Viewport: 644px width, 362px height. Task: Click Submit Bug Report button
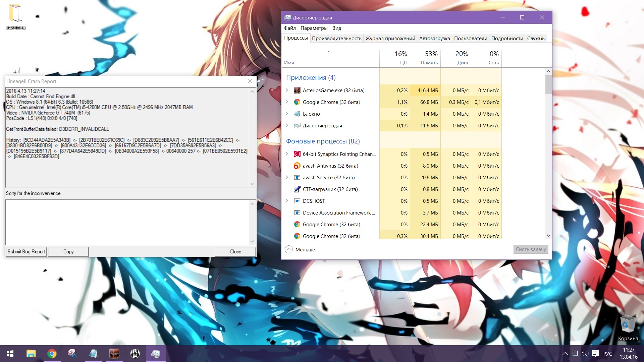[x=26, y=252]
